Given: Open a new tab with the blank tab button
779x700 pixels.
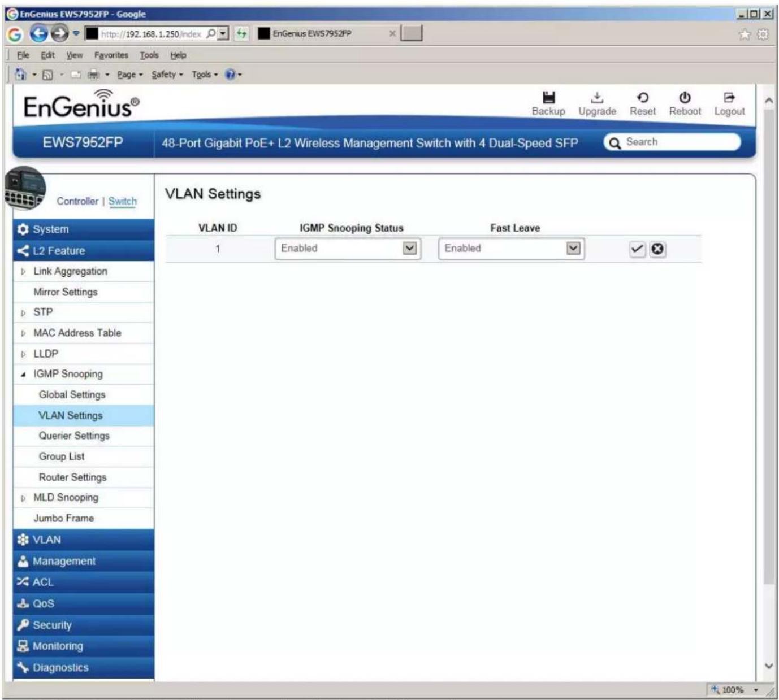Looking at the screenshot, I should 412,33.
